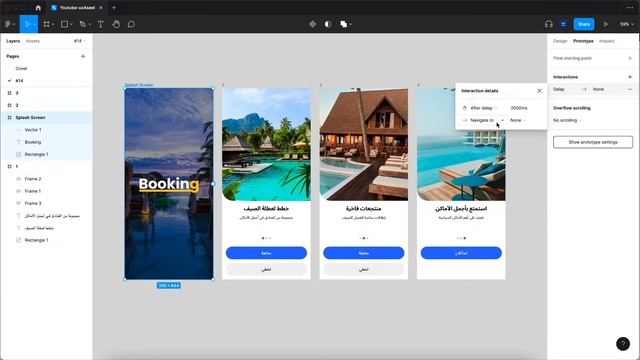640x360 pixels.
Task: Open the zoom level dropdown
Action: tap(626, 24)
